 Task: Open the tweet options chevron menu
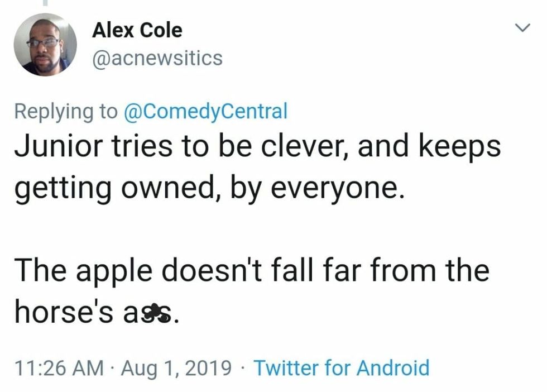[521, 28]
